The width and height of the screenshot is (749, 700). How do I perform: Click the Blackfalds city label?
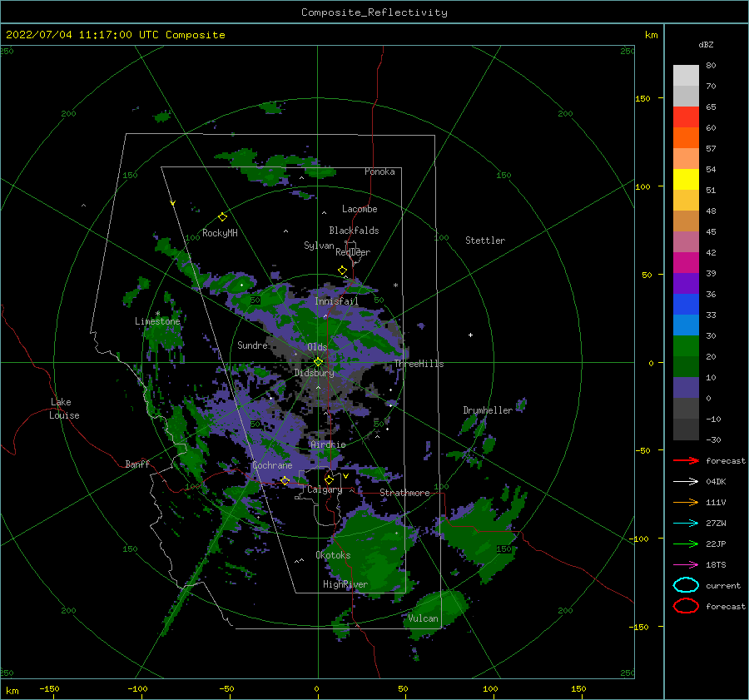pyautogui.click(x=354, y=231)
